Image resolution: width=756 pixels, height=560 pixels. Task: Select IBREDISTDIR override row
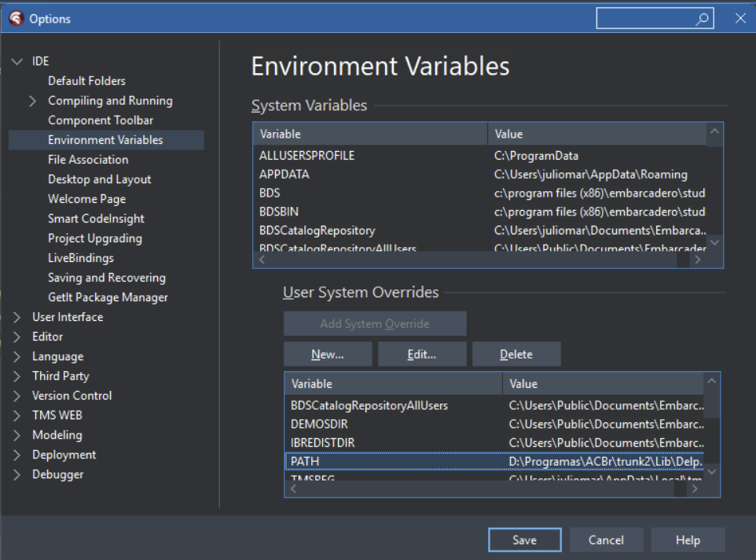pos(494,443)
